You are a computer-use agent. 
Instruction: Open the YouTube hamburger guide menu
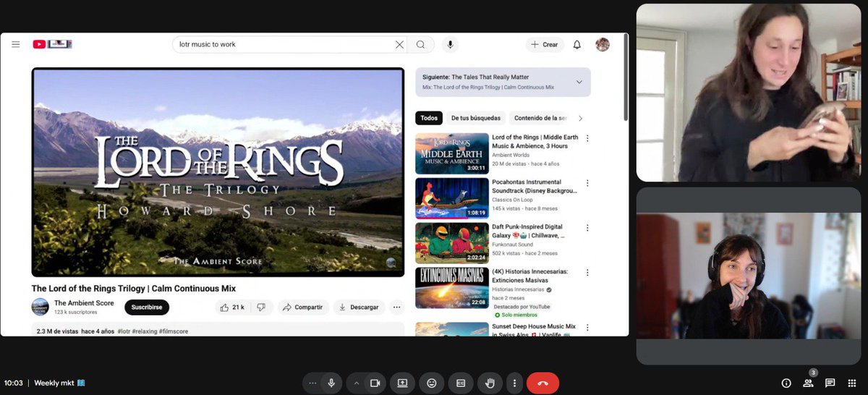tap(15, 45)
